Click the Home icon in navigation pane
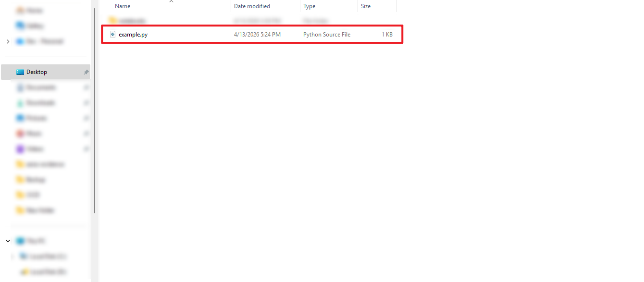This screenshot has height=282, width=644. pyautogui.click(x=20, y=10)
